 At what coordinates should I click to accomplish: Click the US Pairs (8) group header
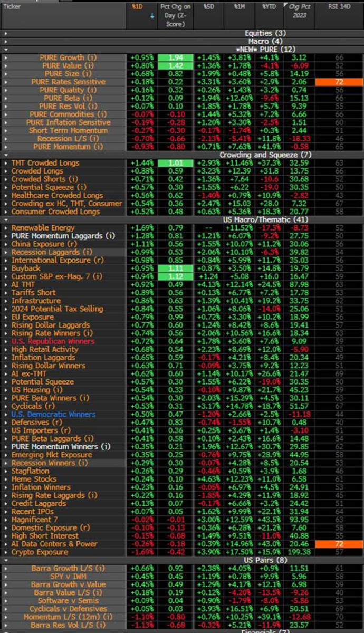(257, 560)
